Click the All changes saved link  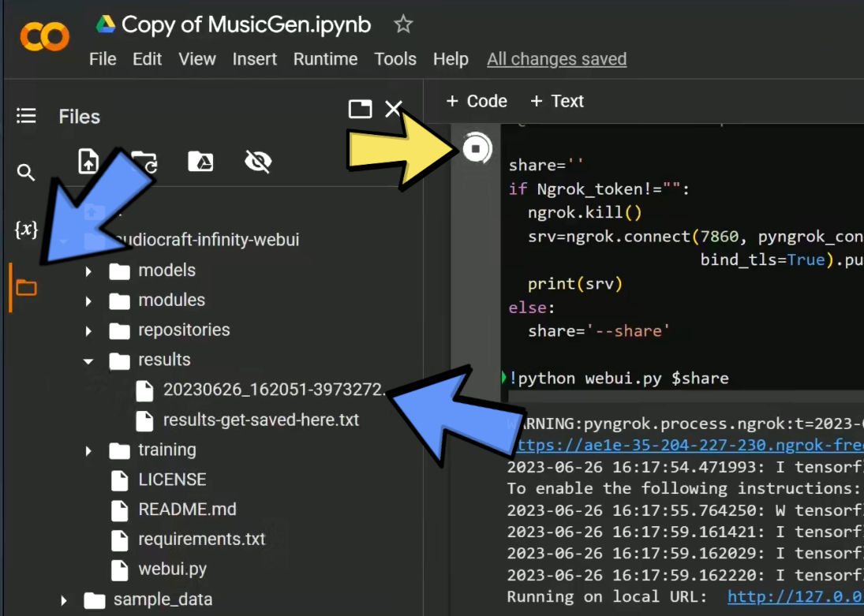(556, 59)
